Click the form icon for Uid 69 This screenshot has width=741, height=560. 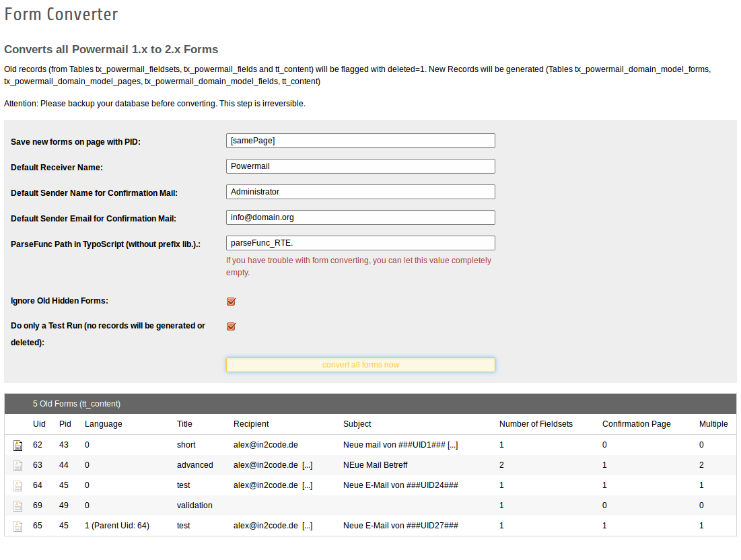tap(18, 506)
